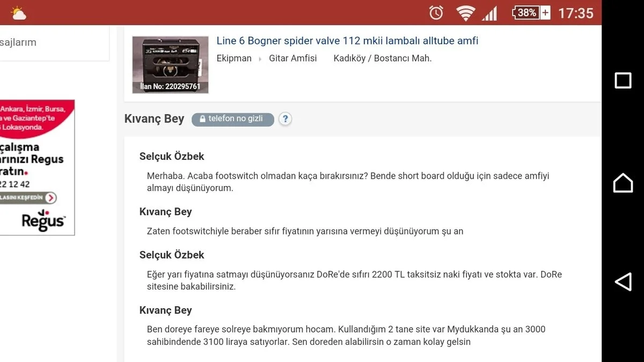The image size is (644, 362).
Task: Go to Ekipman category breadcrumb
Action: coord(234,58)
